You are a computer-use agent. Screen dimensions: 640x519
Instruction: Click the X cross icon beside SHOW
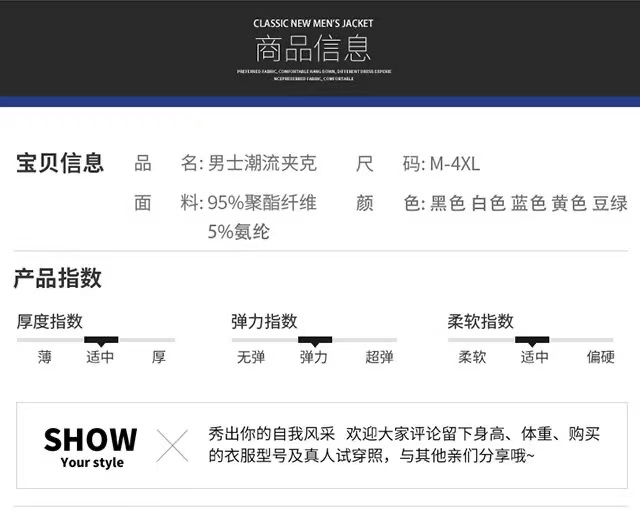click(172, 446)
